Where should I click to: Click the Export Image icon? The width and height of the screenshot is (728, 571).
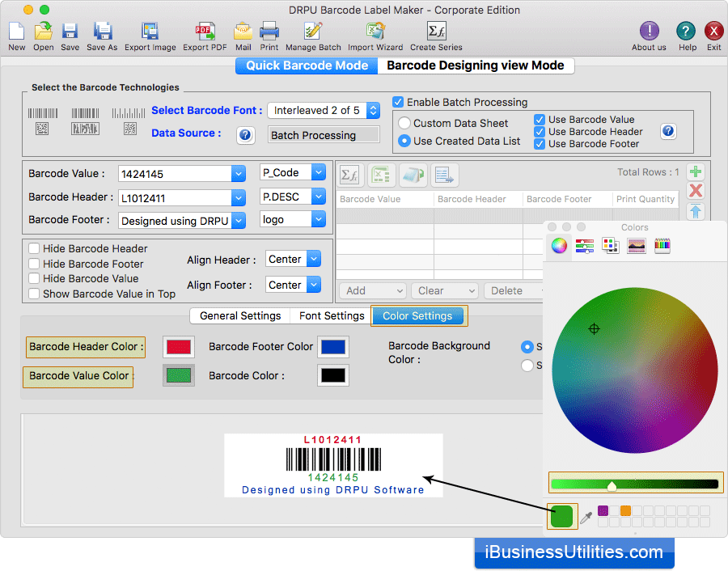150,32
